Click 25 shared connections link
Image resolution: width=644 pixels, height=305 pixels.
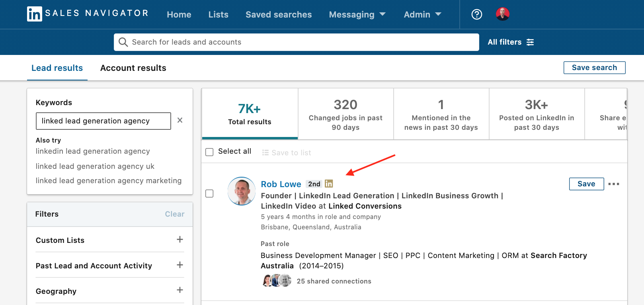pos(334,281)
